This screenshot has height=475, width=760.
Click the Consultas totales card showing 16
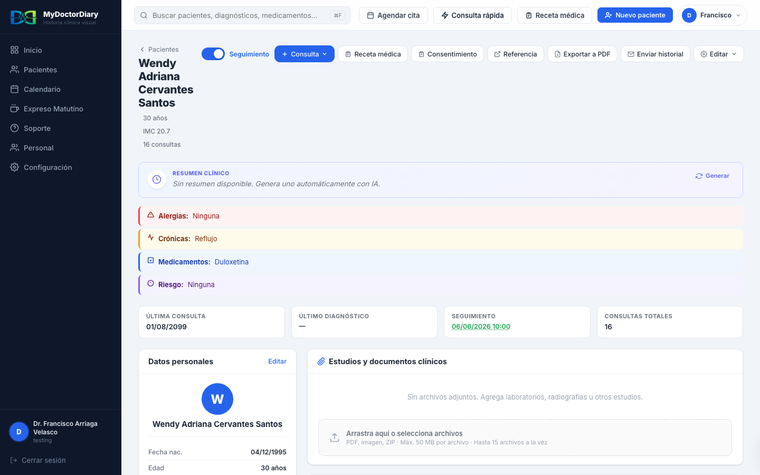670,322
